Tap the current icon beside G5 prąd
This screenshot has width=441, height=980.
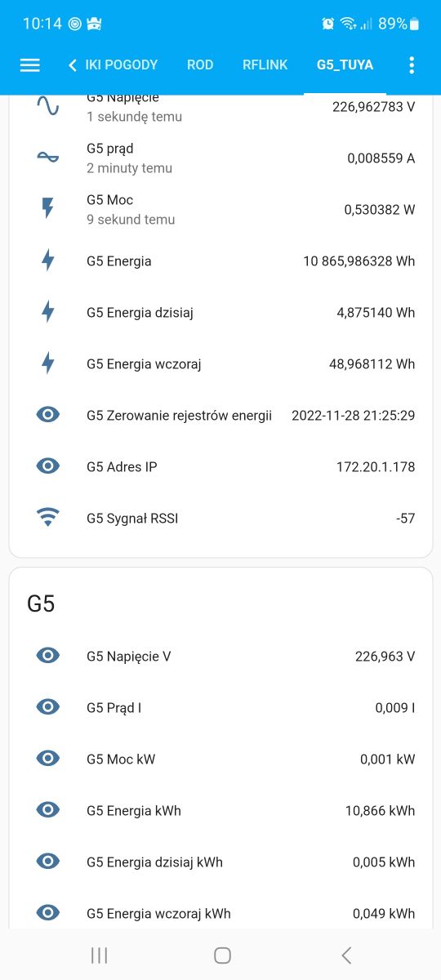point(48,158)
